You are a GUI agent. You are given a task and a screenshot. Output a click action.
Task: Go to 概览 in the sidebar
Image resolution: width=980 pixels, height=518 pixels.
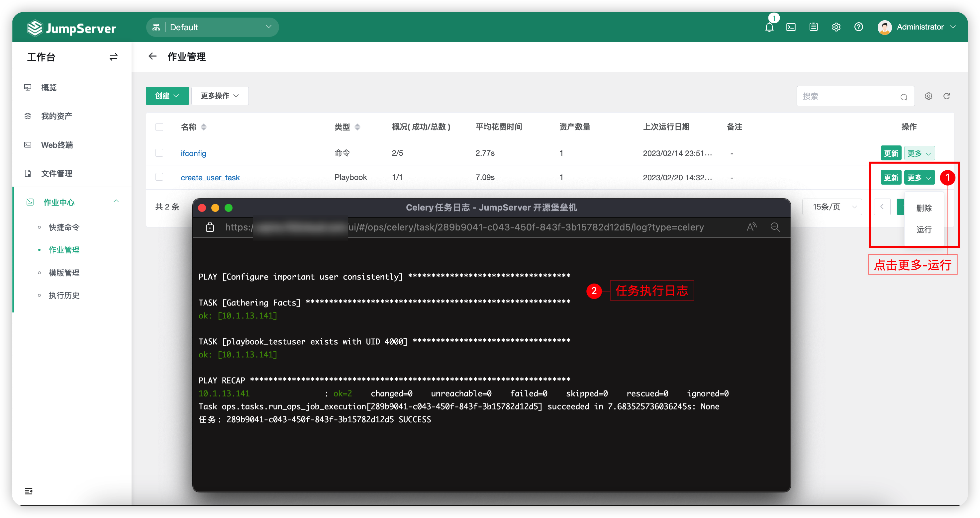click(49, 87)
